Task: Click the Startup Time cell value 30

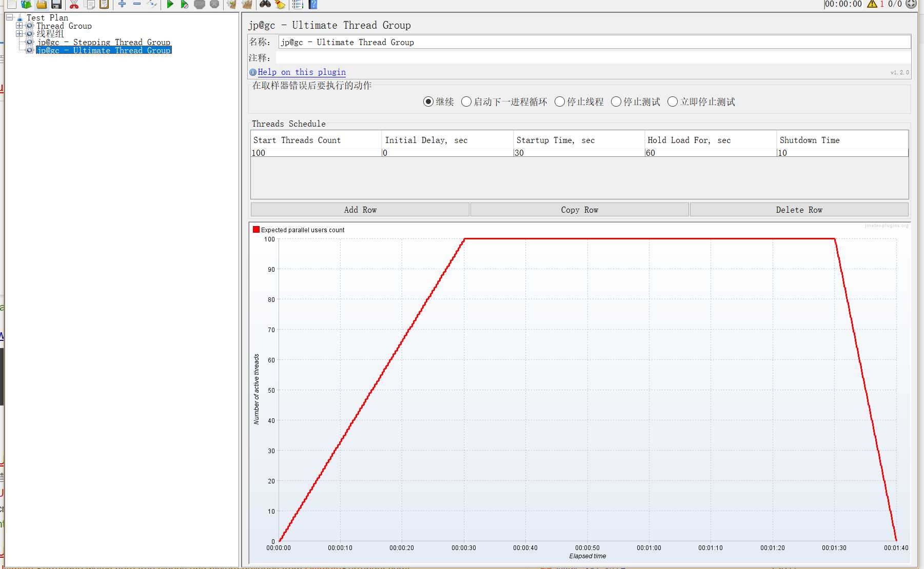Action: (x=579, y=153)
